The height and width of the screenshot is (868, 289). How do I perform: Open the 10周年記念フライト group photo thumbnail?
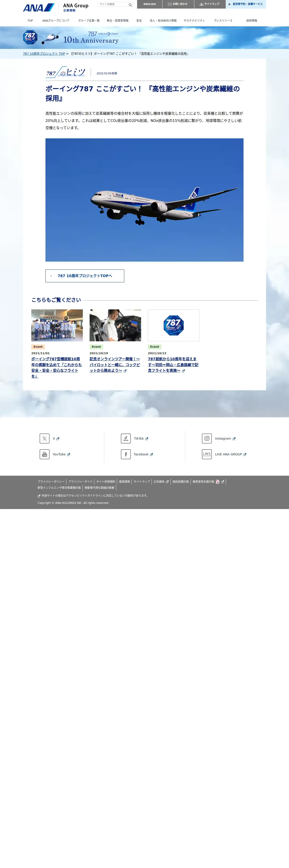point(57,325)
